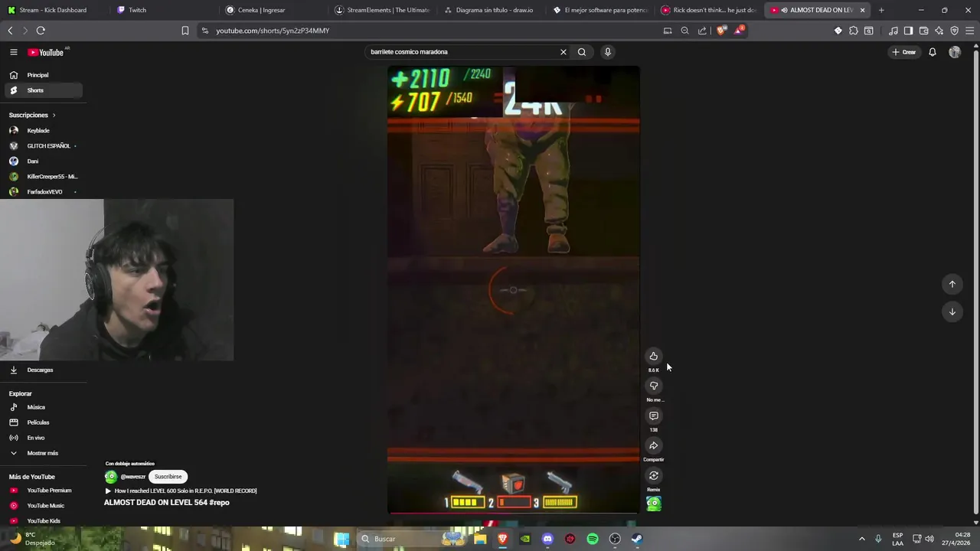Open the YouTube hamburger guide menu
980x551 pixels.
14,52
